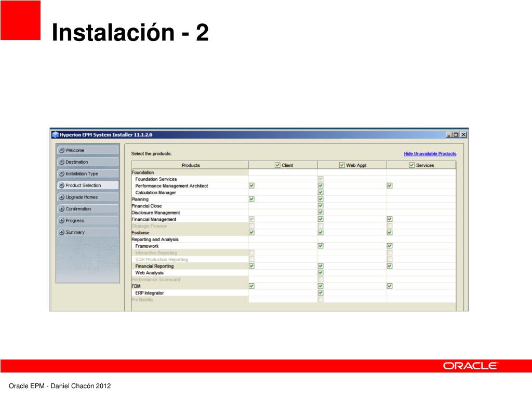532x399 pixels.
Task: Uncheck Client checkbox for Financial Reporting
Action: pos(251,266)
